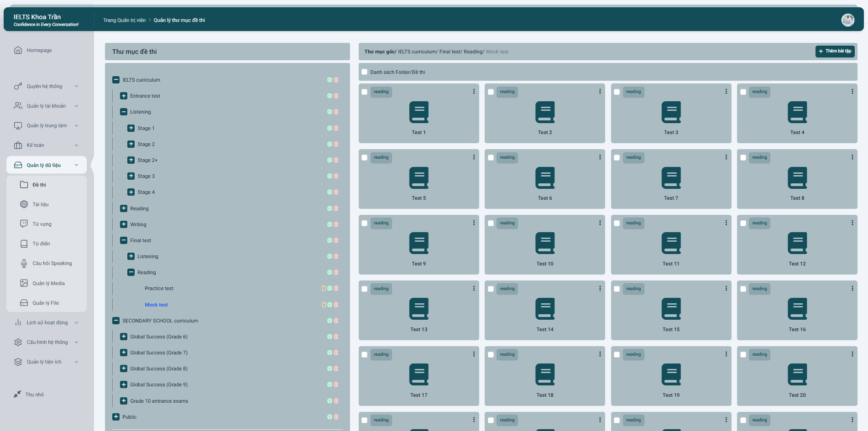Open the three-dot menu on Test 1

click(x=474, y=92)
